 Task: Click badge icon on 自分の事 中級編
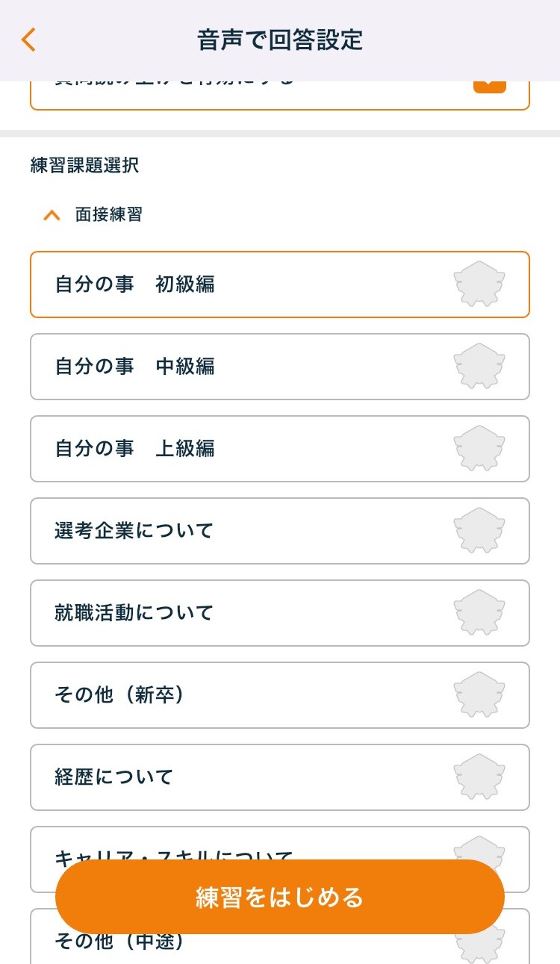pos(479,367)
